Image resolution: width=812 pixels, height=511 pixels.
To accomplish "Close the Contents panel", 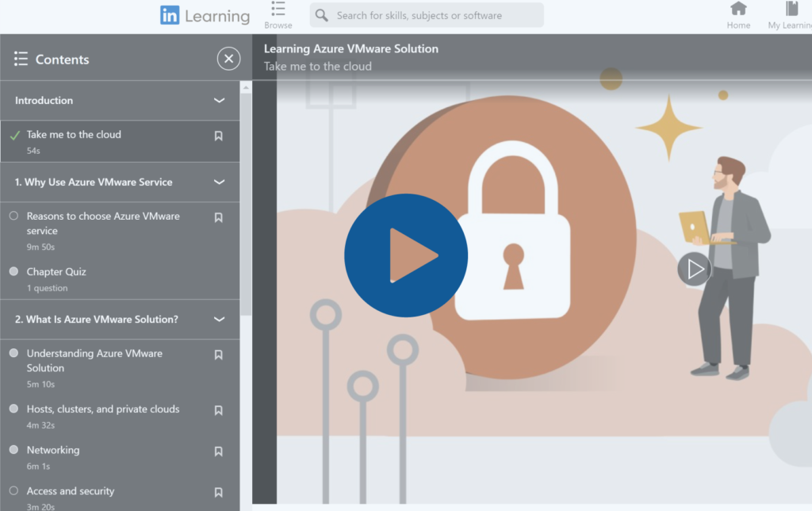I will point(228,59).
